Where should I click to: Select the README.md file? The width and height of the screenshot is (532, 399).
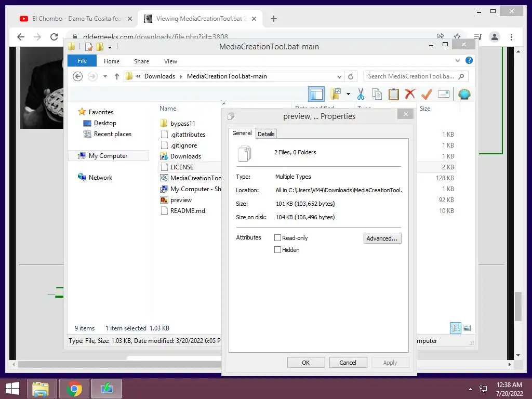click(x=188, y=211)
